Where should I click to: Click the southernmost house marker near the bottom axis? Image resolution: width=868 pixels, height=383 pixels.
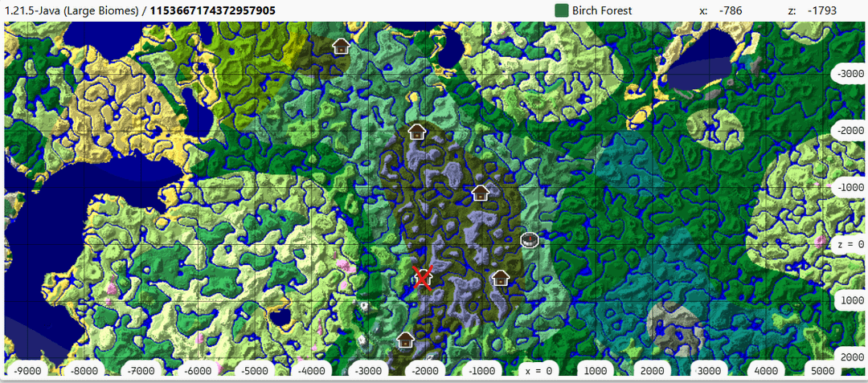(405, 340)
